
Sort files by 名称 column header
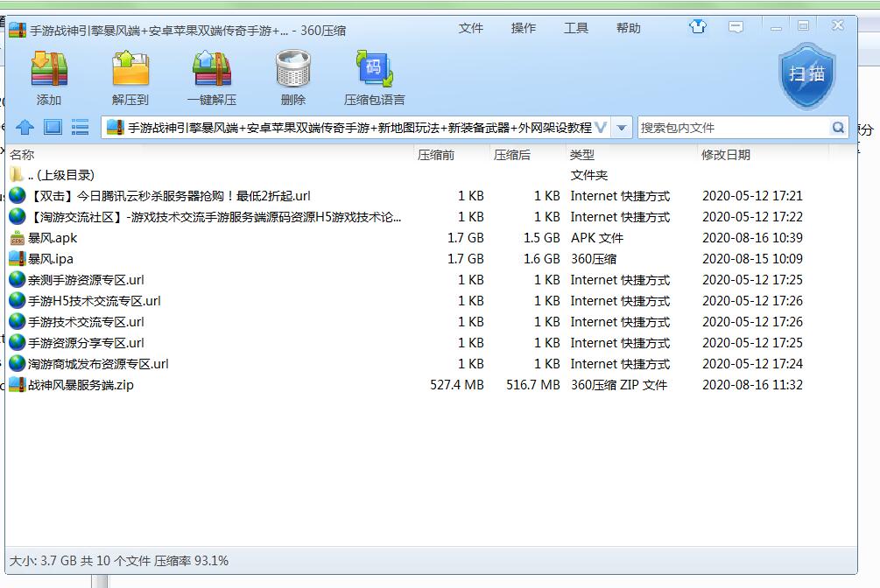pyautogui.click(x=23, y=155)
